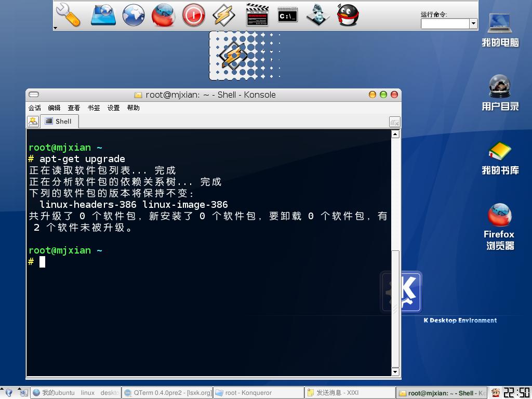Open the 编辑 menu in Konsole
532x399 pixels.
pos(54,108)
